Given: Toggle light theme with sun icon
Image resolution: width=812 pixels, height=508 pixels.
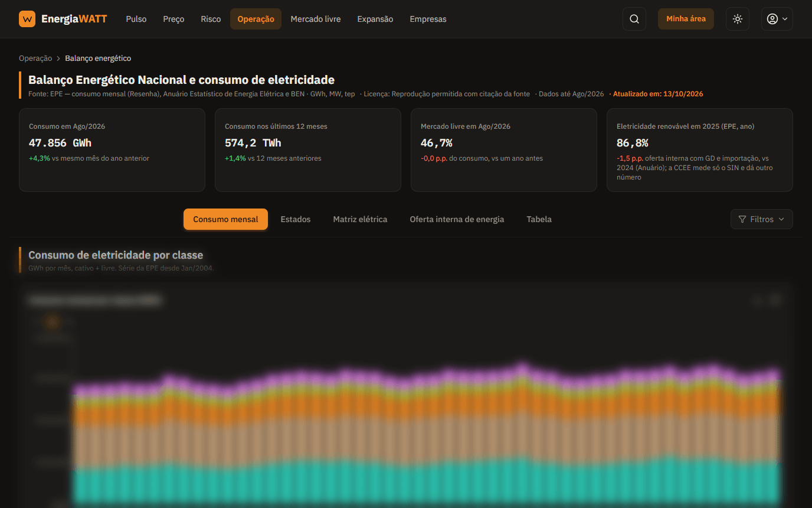Looking at the screenshot, I should 738,19.
